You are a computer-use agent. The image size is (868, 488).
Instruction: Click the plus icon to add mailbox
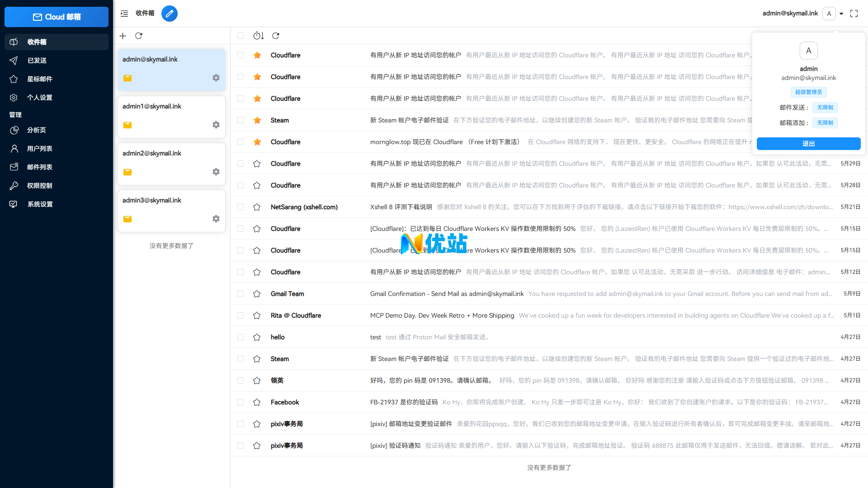pyautogui.click(x=123, y=36)
